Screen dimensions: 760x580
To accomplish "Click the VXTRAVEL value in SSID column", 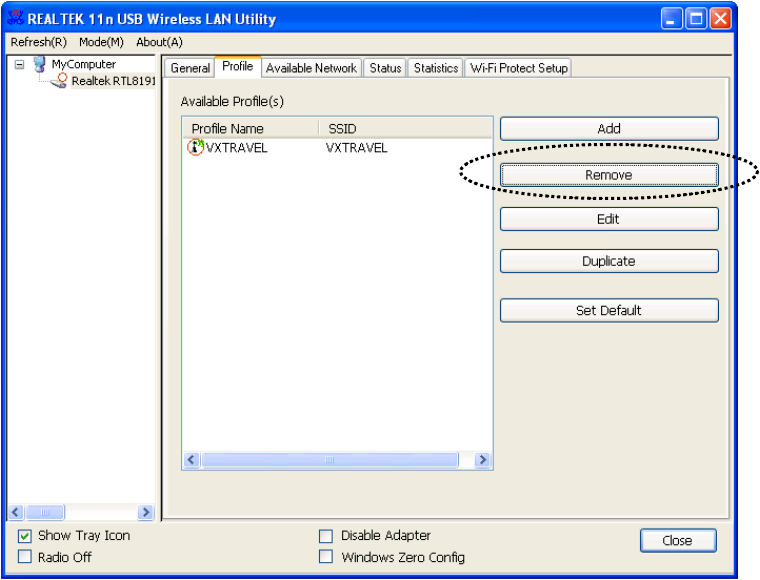I will point(356,147).
